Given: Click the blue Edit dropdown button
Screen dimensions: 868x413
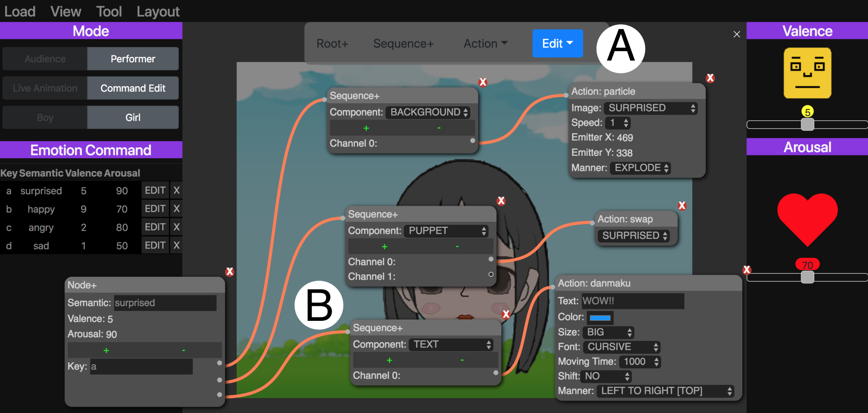Looking at the screenshot, I should [x=558, y=44].
